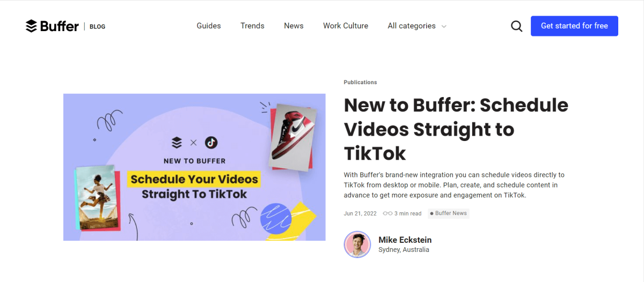Click Get started for free button

[x=574, y=26]
